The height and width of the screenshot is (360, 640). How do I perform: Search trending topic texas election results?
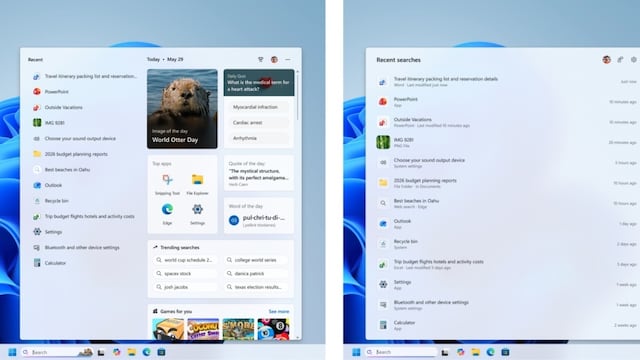tap(256, 287)
